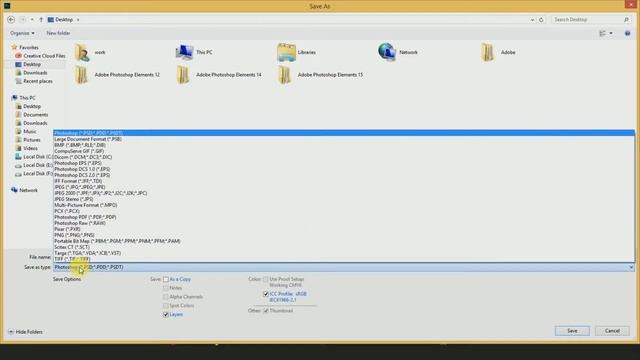
Task: Click Hide Folders
Action: tap(25, 332)
